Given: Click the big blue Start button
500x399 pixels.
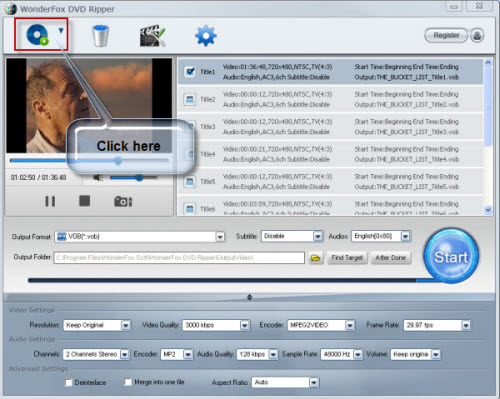Looking at the screenshot, I should tap(451, 256).
